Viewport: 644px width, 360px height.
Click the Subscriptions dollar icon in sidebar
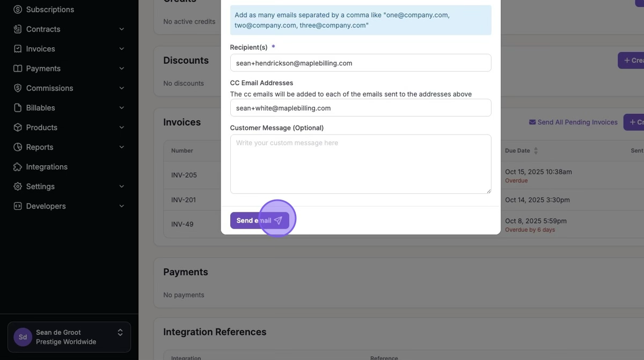click(x=18, y=10)
